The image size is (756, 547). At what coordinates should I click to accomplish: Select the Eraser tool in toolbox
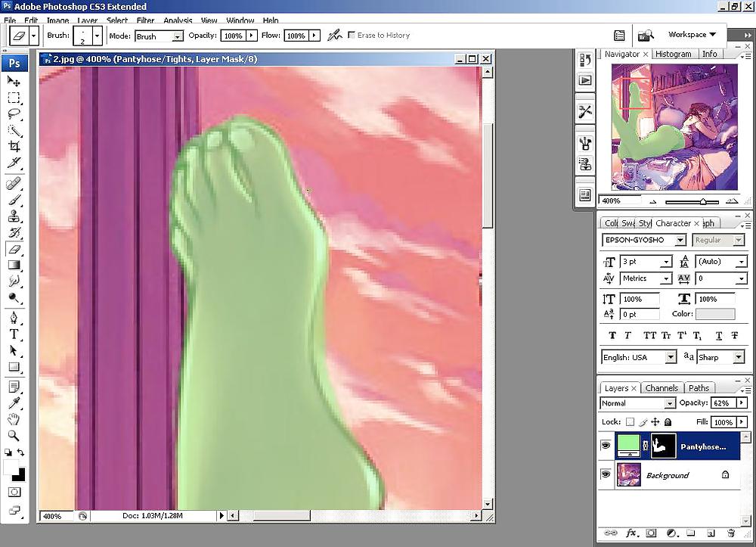14,249
